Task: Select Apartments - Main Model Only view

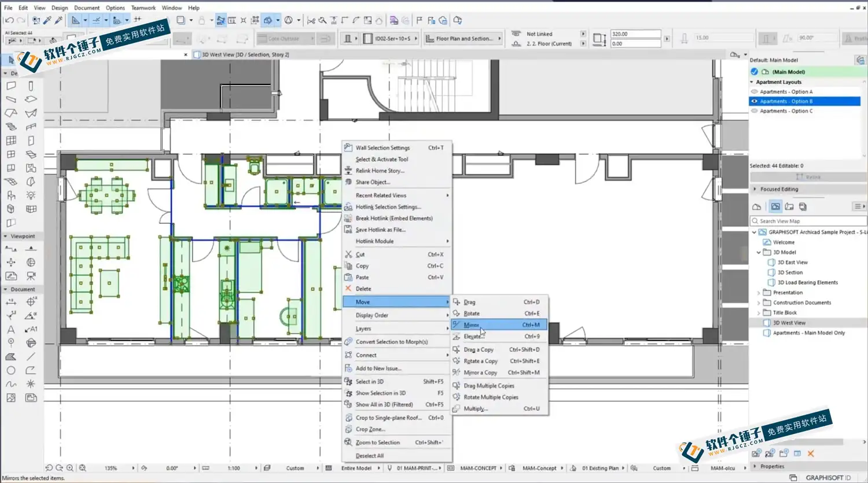Action: coord(809,333)
